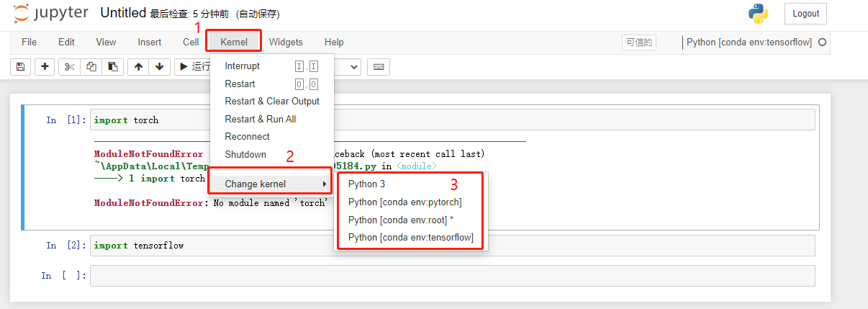Image resolution: width=868 pixels, height=309 pixels.
Task: Focus the import torch code cell
Action: (x=454, y=120)
